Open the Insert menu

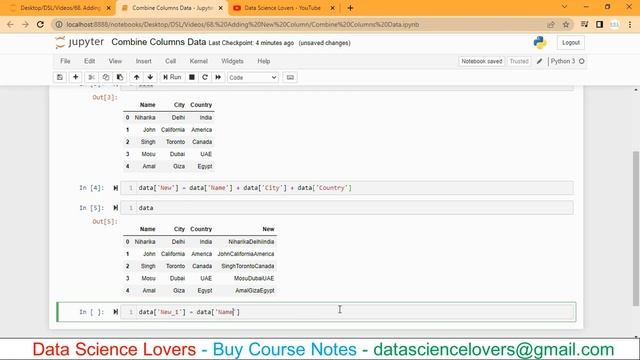(143, 61)
